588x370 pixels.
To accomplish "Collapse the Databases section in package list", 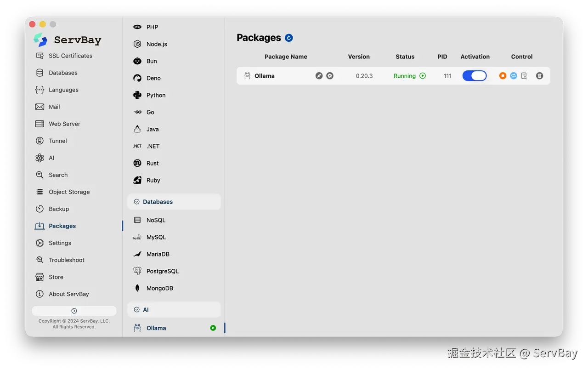I will click(x=136, y=202).
